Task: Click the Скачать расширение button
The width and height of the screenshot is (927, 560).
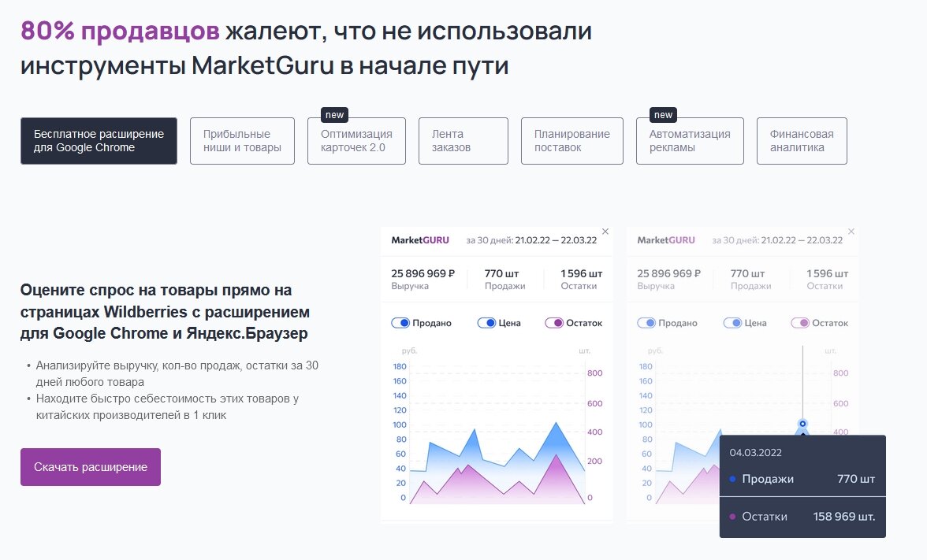Action: pyautogui.click(x=90, y=466)
